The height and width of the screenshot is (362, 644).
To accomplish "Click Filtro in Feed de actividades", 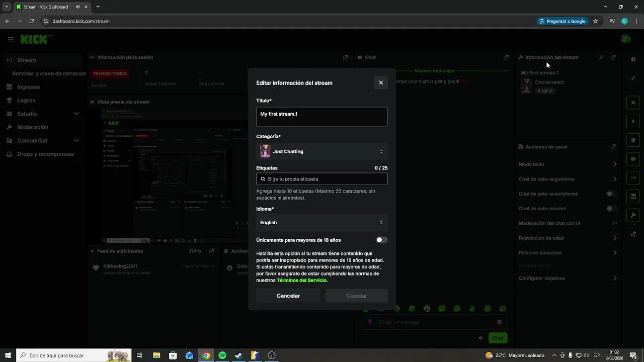I will pos(195,251).
